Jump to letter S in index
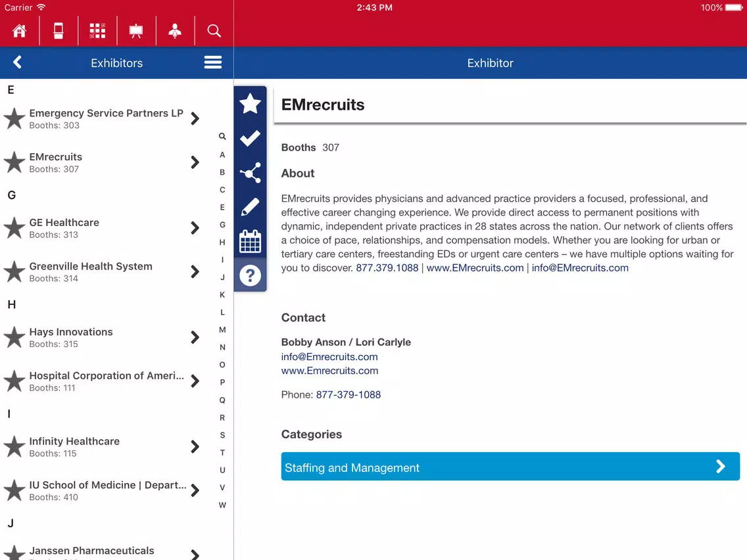Viewport: 747px width, 560px height. pyautogui.click(x=222, y=434)
